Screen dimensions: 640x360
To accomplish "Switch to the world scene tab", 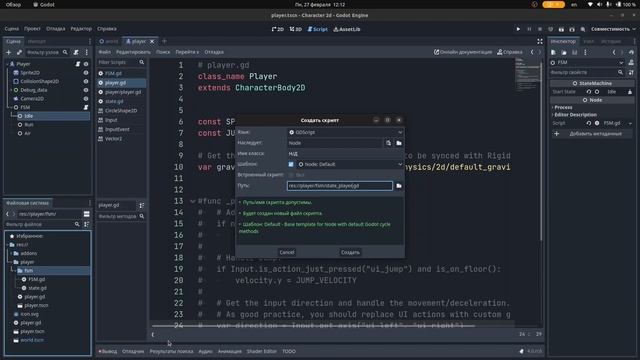I will tap(109, 41).
